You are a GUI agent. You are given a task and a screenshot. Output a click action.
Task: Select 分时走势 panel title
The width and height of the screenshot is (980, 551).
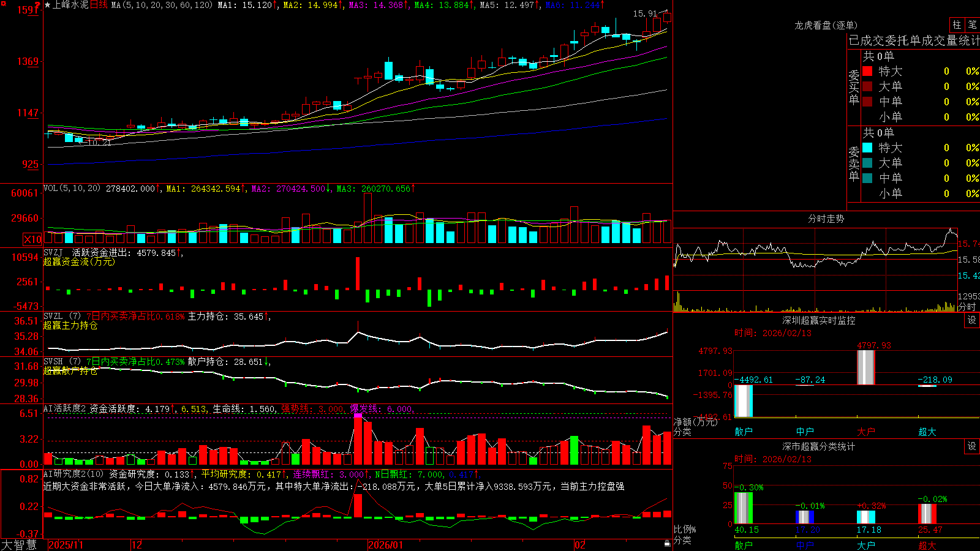826,219
